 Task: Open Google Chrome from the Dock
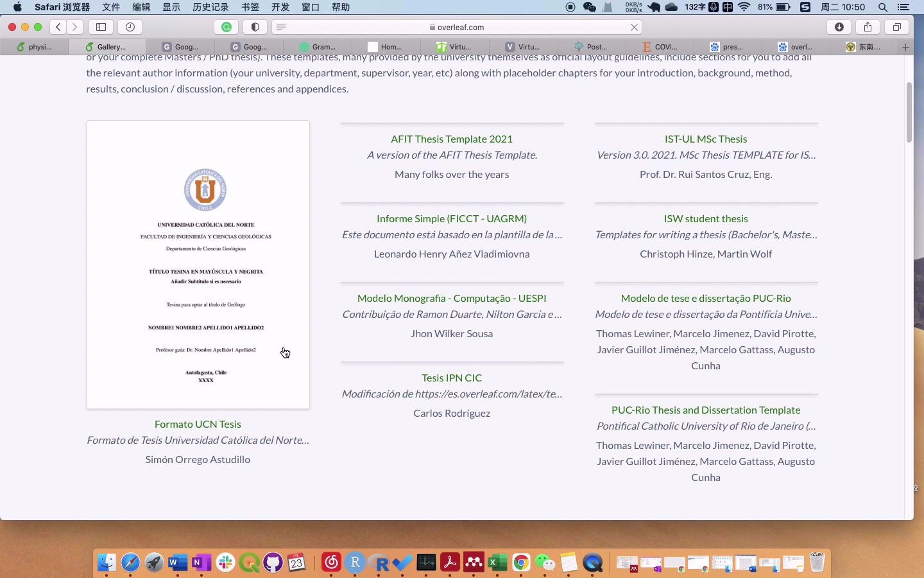(x=521, y=563)
